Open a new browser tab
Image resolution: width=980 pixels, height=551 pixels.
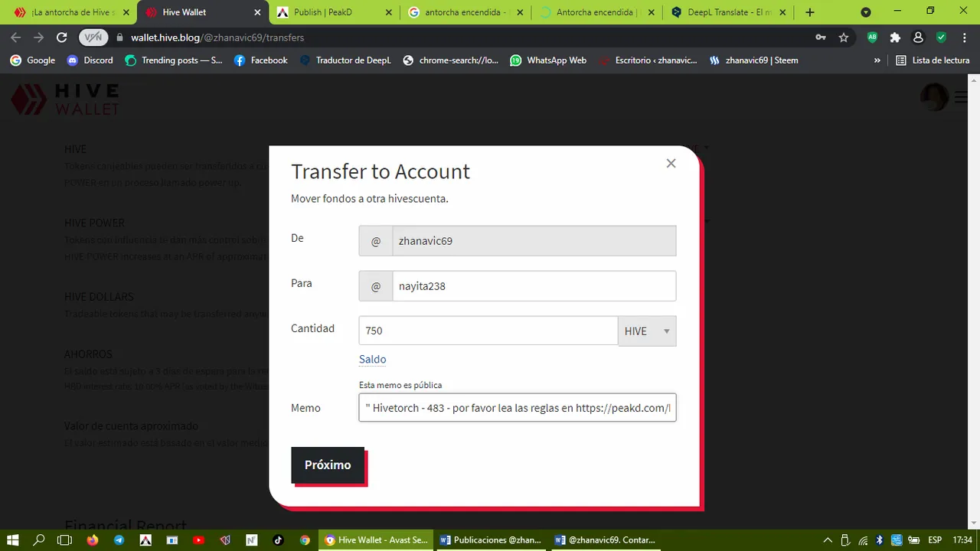click(810, 12)
